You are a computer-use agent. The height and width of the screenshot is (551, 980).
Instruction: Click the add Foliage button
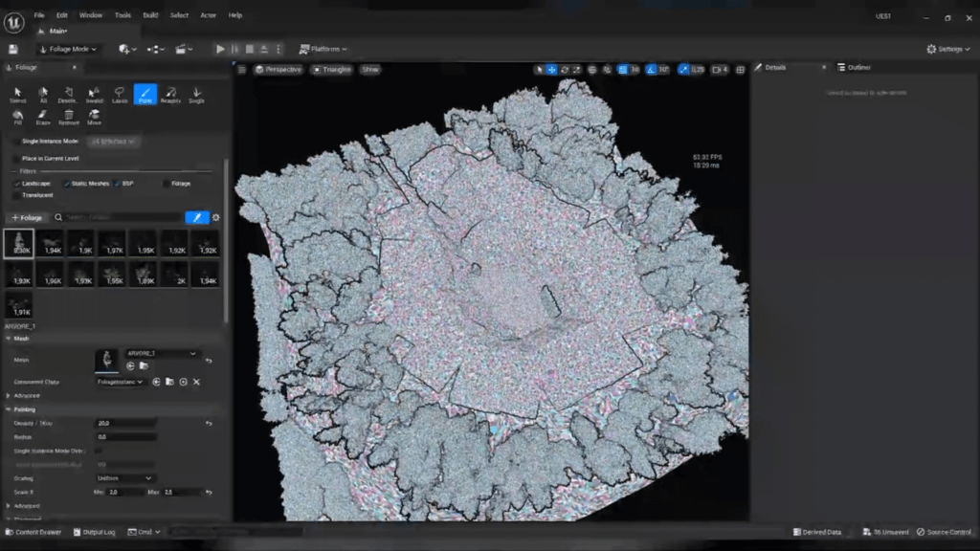[x=27, y=218]
